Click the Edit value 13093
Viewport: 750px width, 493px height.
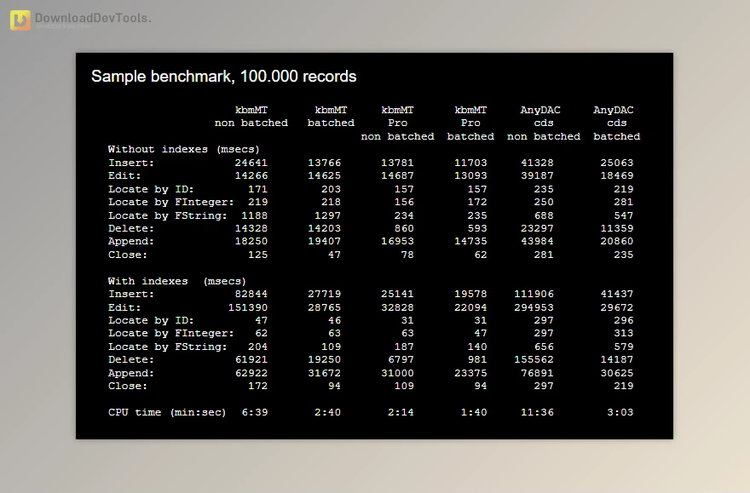[471, 175]
